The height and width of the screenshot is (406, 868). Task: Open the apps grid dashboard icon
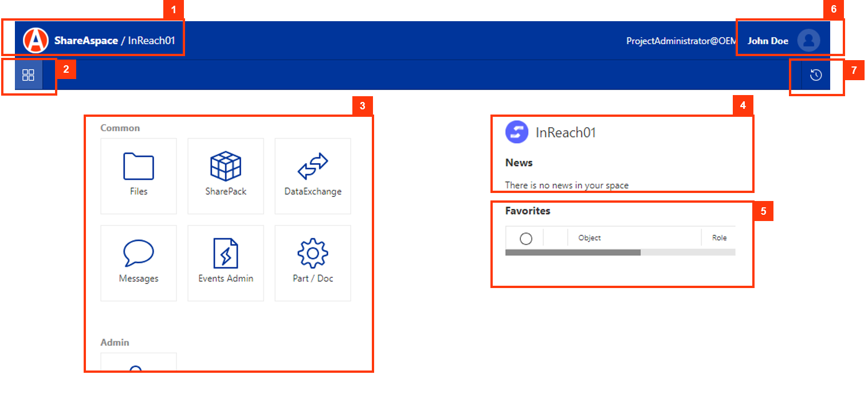(x=28, y=75)
